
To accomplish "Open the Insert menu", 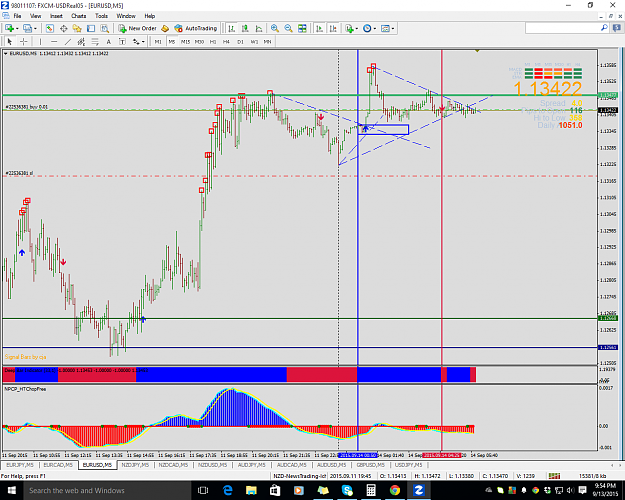I will pos(56,16).
